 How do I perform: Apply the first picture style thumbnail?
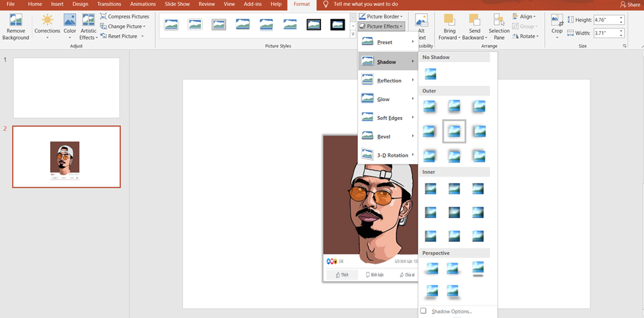[171, 24]
